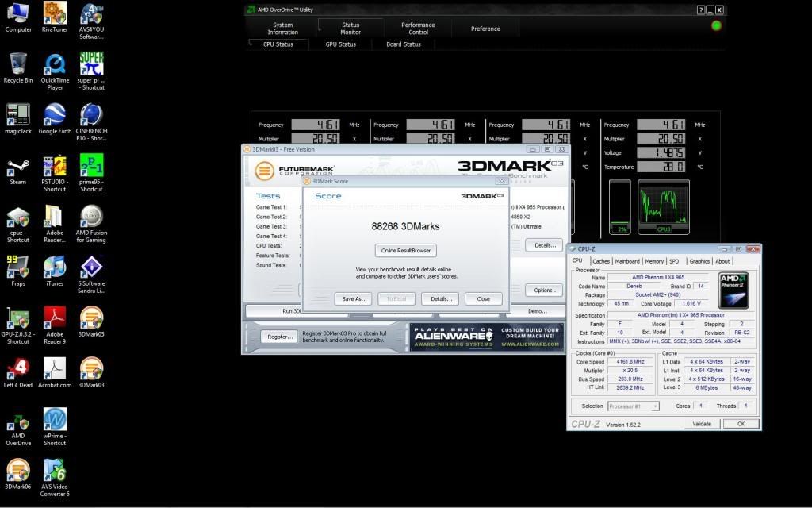The width and height of the screenshot is (812, 508).
Task: Launch Left 4 Dead from the desktop
Action: point(18,373)
